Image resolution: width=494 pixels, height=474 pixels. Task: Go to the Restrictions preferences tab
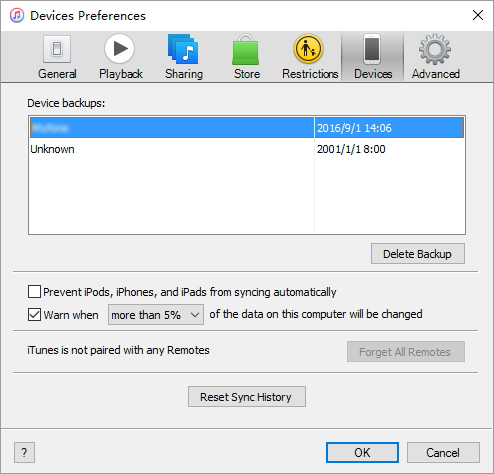(310, 57)
